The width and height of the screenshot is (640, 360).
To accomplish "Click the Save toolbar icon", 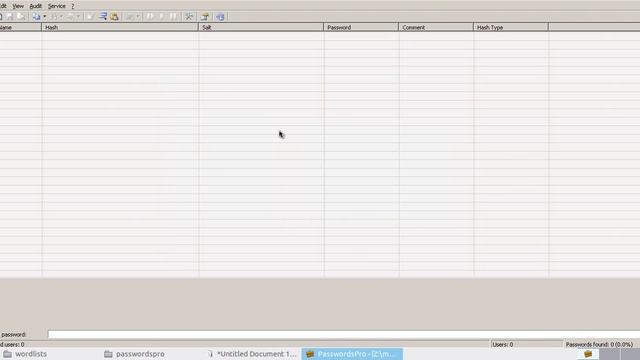I will click(9, 17).
